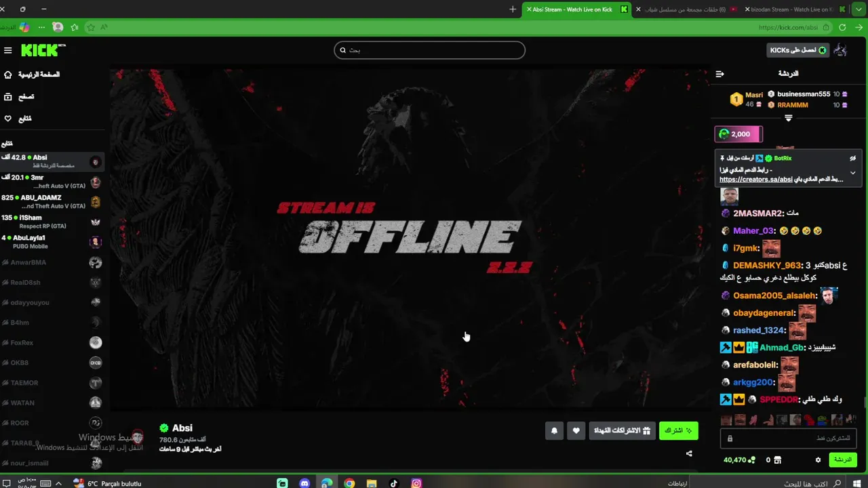Open Chrome from the taskbar

tap(349, 483)
